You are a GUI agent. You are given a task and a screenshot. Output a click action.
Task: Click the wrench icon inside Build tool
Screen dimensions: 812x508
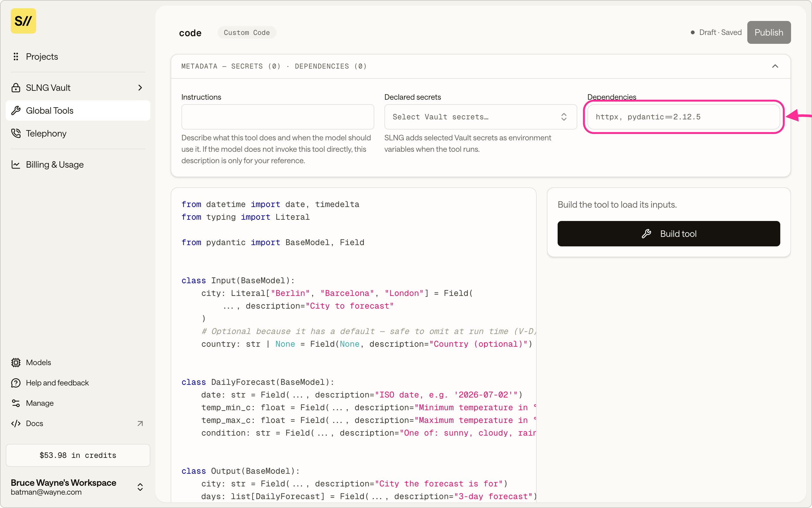pos(646,233)
